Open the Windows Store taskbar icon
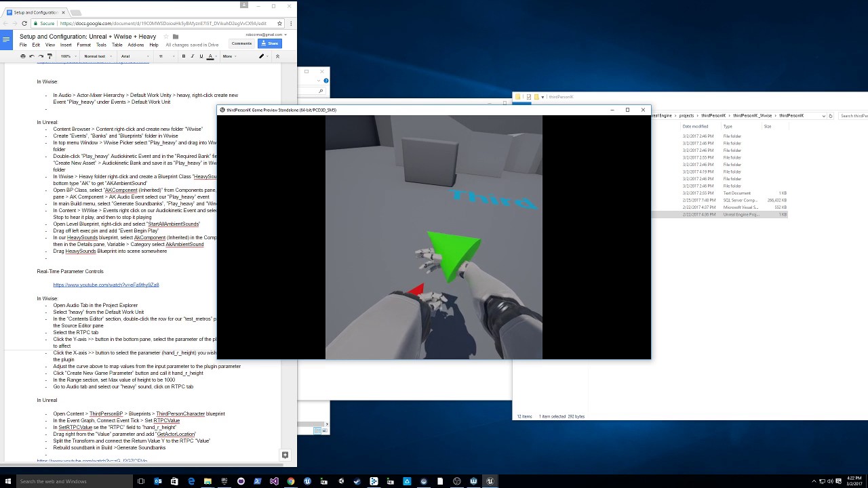Screen dimensions: 868x488 pyautogui.click(x=174, y=481)
